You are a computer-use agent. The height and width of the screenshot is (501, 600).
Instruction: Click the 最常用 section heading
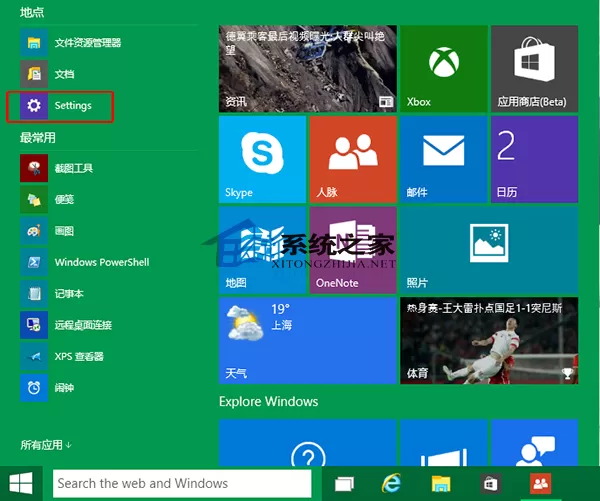(38, 137)
